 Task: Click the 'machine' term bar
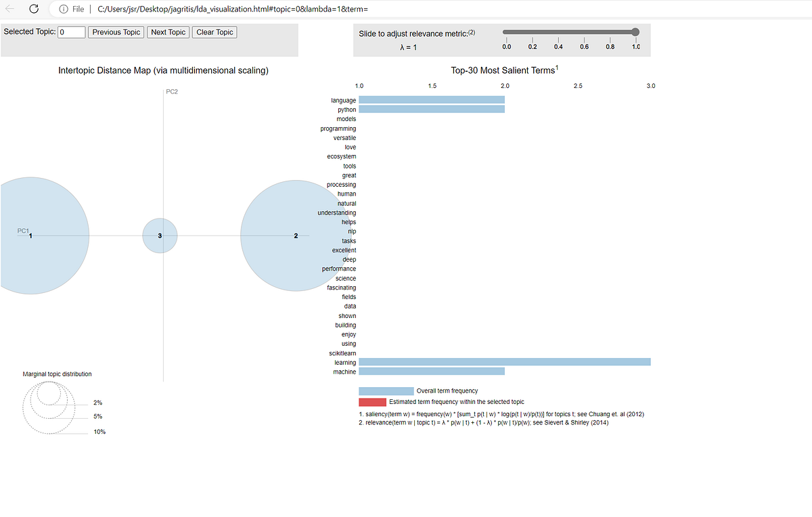(x=431, y=371)
